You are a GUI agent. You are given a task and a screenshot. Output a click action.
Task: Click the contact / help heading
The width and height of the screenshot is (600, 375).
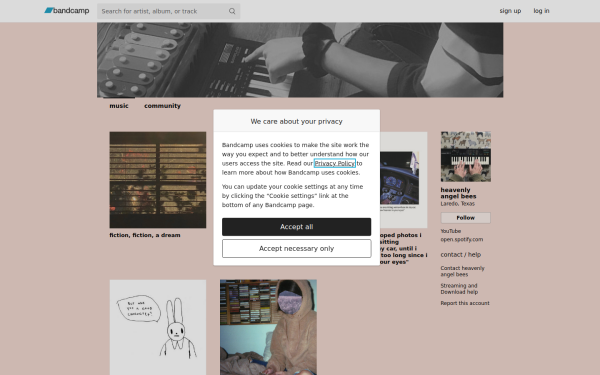(460, 254)
